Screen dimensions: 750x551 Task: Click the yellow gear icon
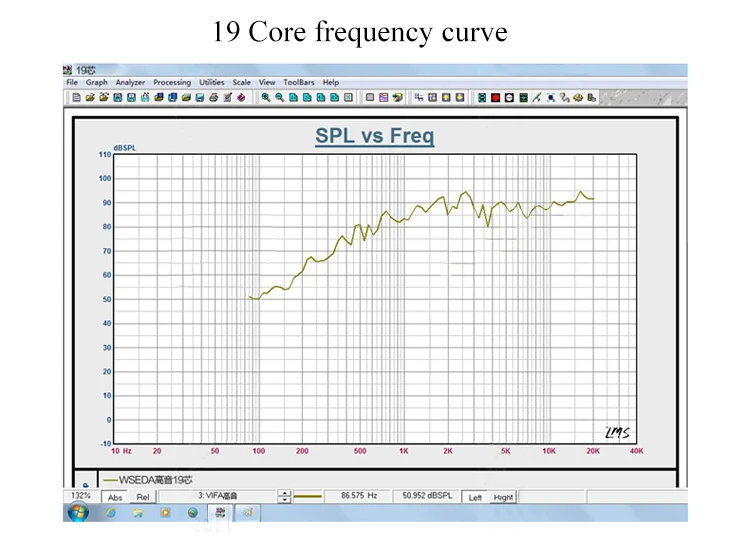[x=578, y=98]
